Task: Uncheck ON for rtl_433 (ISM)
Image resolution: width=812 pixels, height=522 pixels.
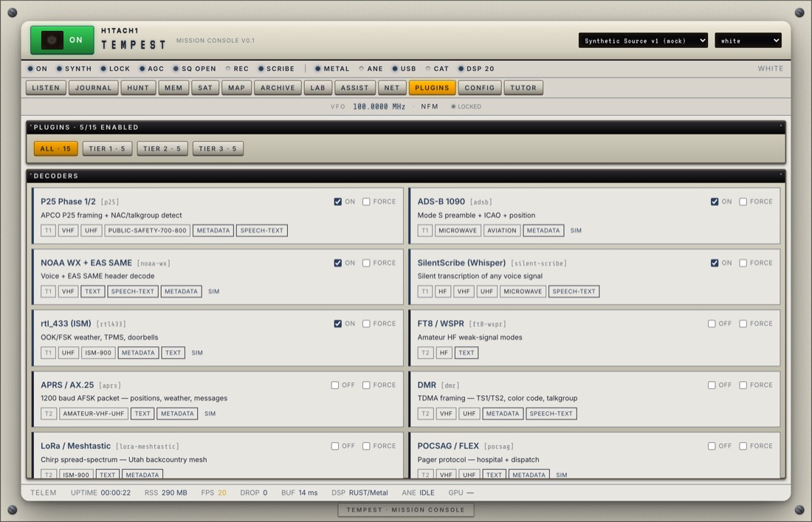Action: (x=337, y=323)
